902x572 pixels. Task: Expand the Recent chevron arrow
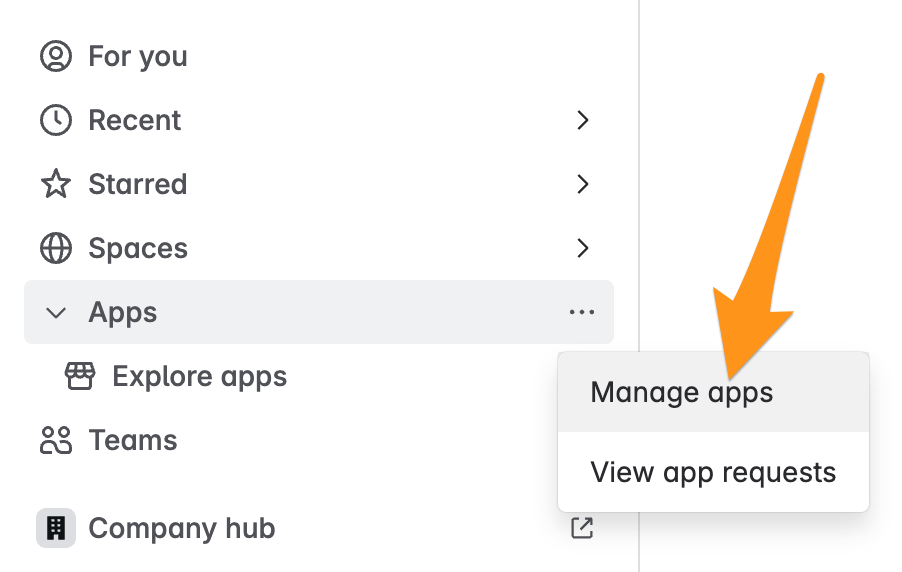[x=583, y=120]
